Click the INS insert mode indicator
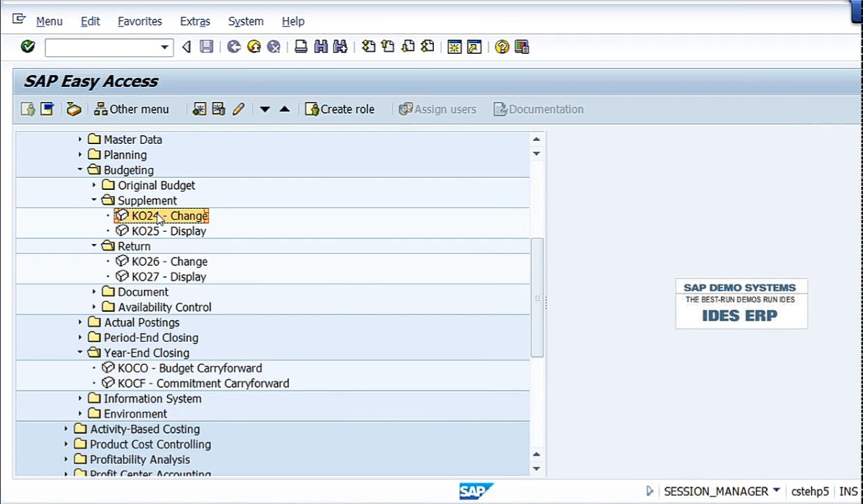 pos(848,491)
